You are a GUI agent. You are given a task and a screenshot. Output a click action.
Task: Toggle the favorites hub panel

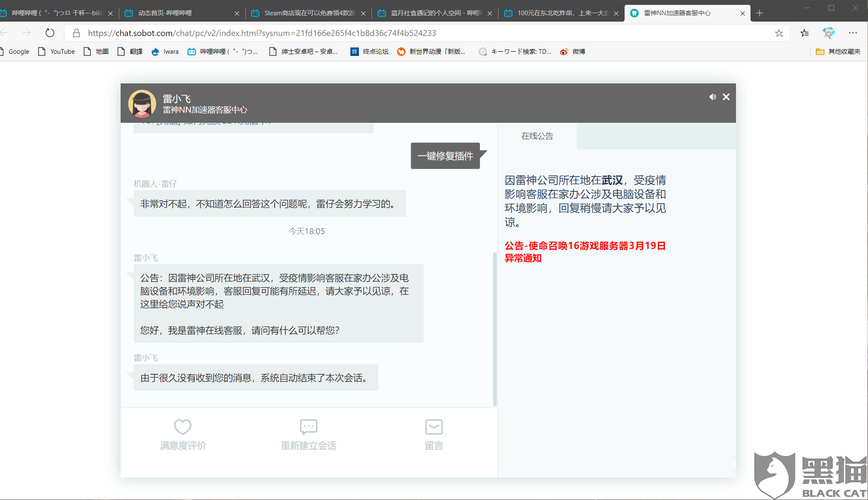pos(804,33)
